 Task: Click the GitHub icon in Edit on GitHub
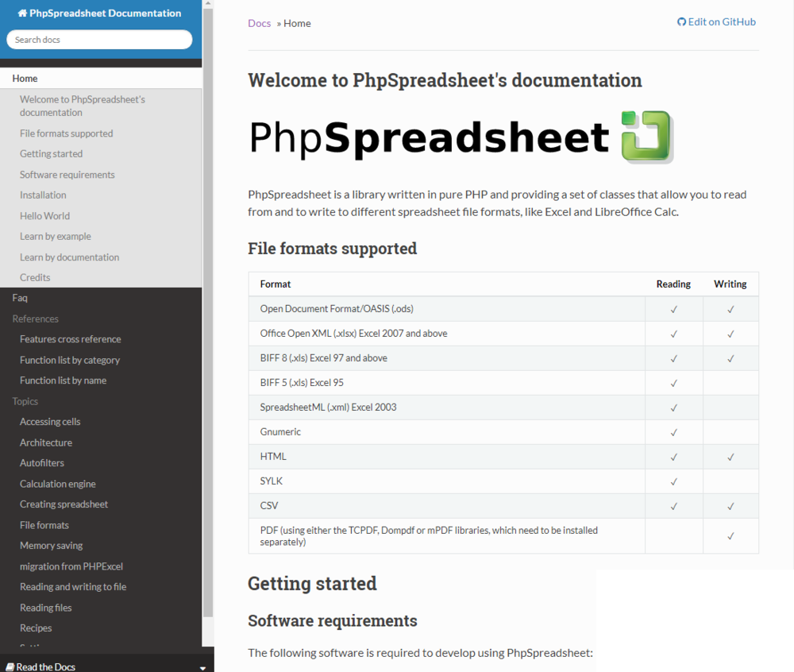[681, 22]
